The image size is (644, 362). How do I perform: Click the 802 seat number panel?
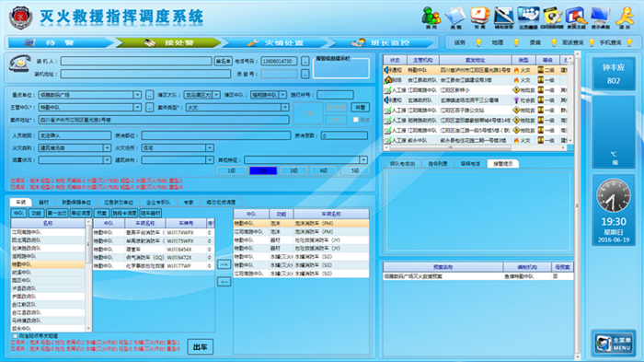pos(614,74)
